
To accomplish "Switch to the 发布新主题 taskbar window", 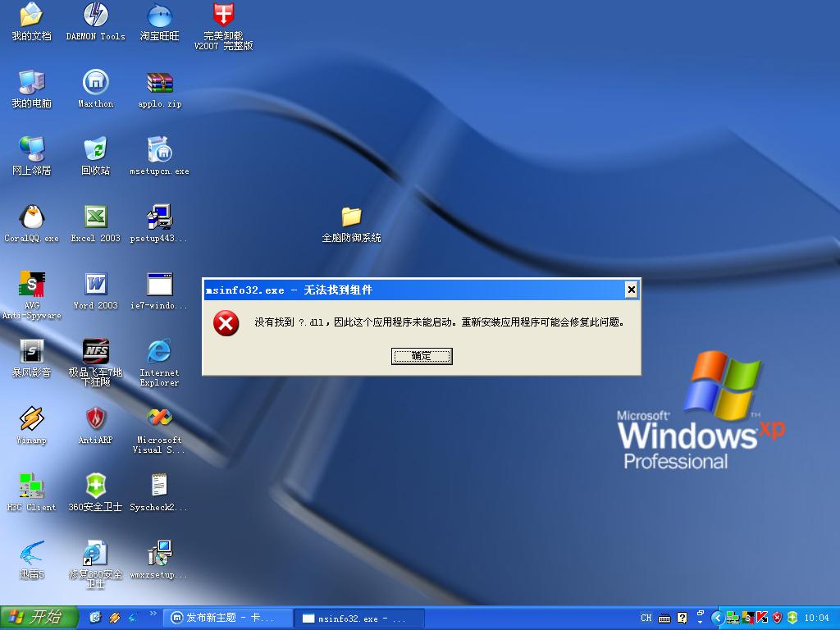I will (228, 618).
